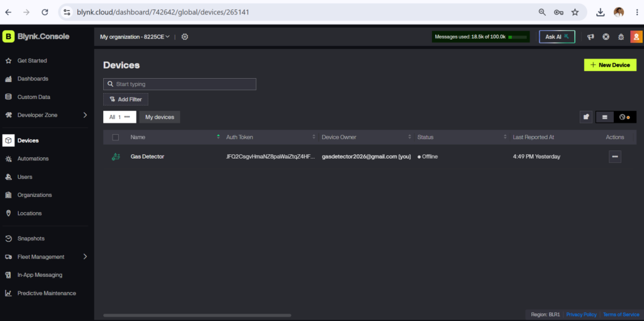Focus the Start typing search field
Viewport: 644px width, 321px height.
179,84
